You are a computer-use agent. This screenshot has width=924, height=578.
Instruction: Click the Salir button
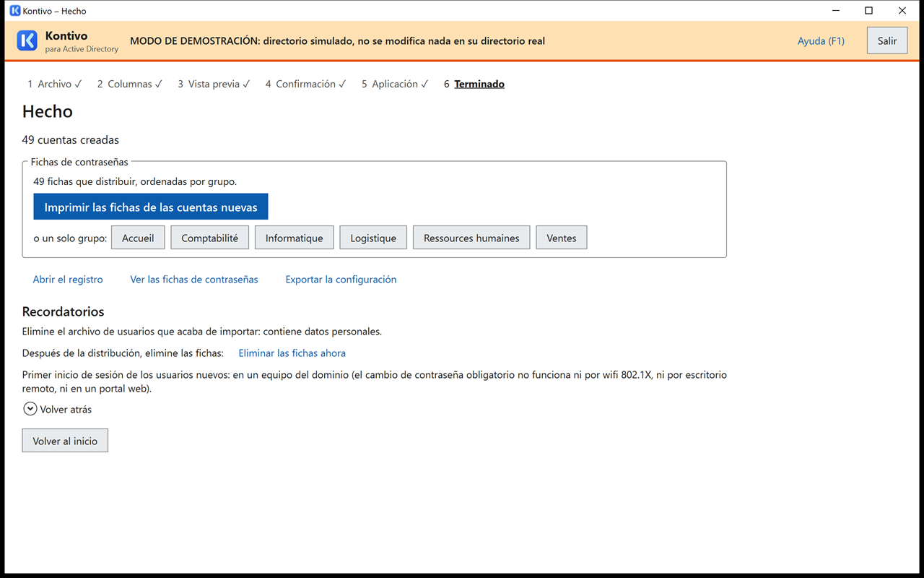[887, 40]
